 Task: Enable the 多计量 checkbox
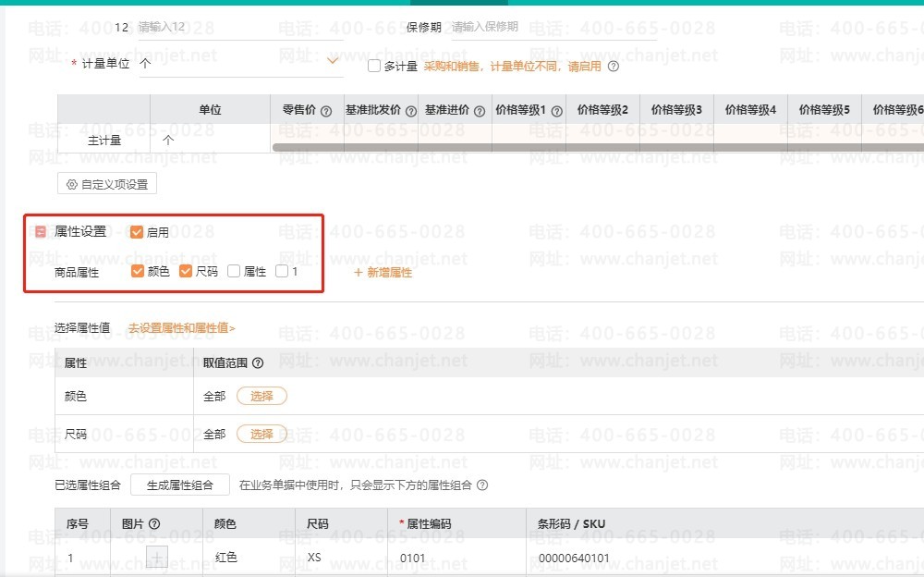[x=373, y=66]
